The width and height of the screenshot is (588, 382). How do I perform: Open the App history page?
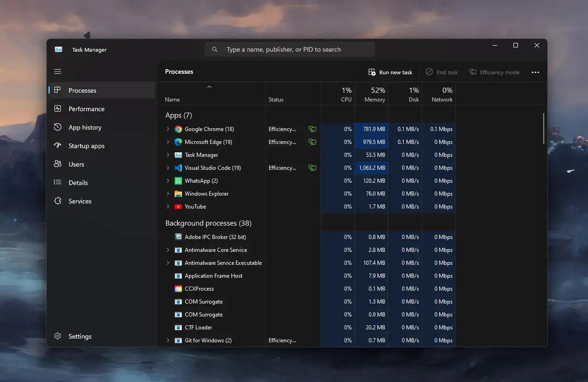point(102,127)
